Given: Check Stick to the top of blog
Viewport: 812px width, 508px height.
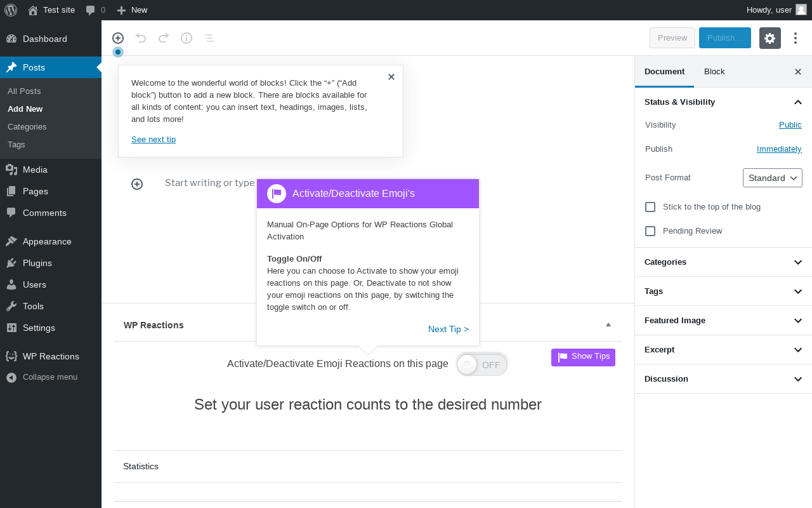Looking at the screenshot, I should [650, 207].
